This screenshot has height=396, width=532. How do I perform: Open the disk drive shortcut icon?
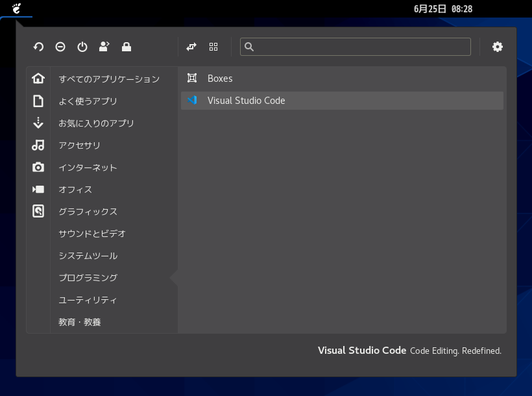(38, 211)
